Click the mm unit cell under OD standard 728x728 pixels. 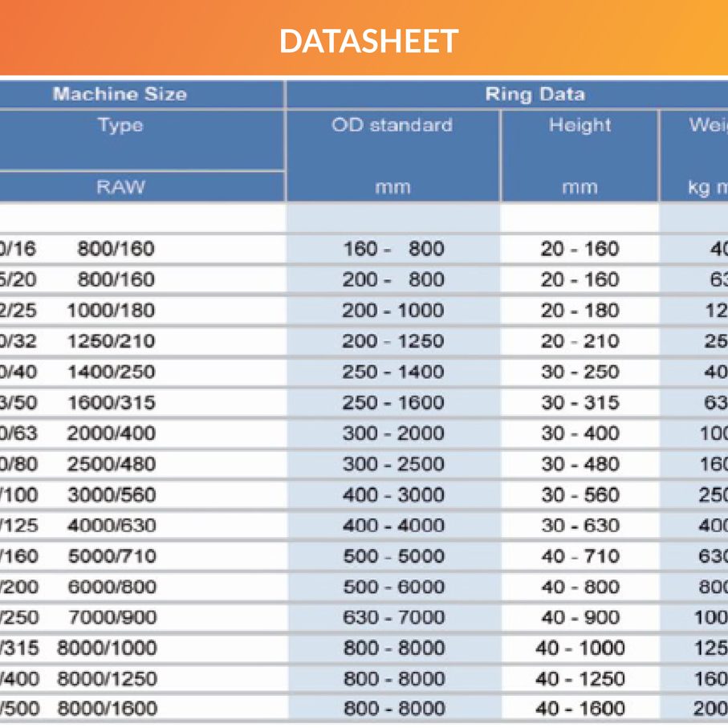392,187
